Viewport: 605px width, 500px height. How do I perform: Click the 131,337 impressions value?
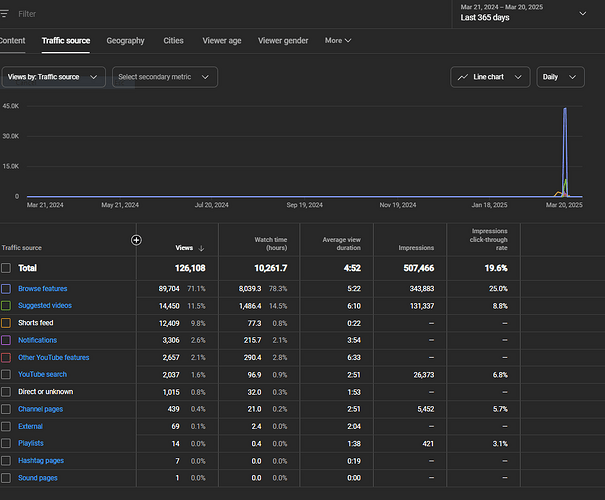tap(422, 306)
